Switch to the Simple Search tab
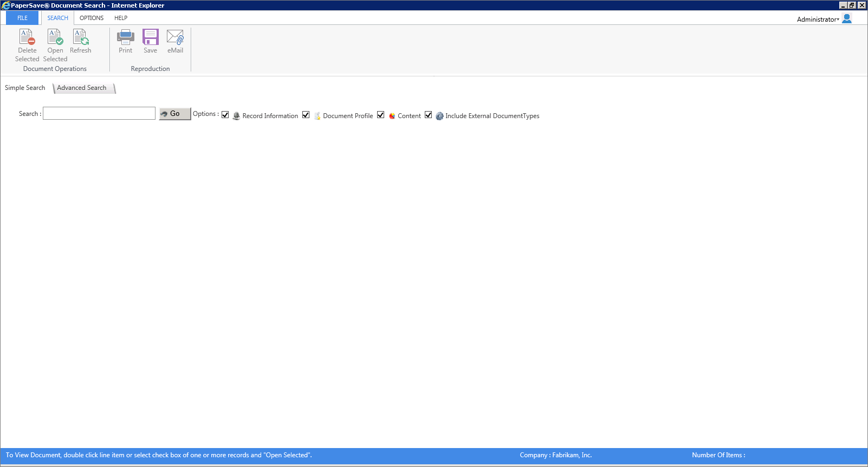This screenshot has height=467, width=868. click(25, 88)
